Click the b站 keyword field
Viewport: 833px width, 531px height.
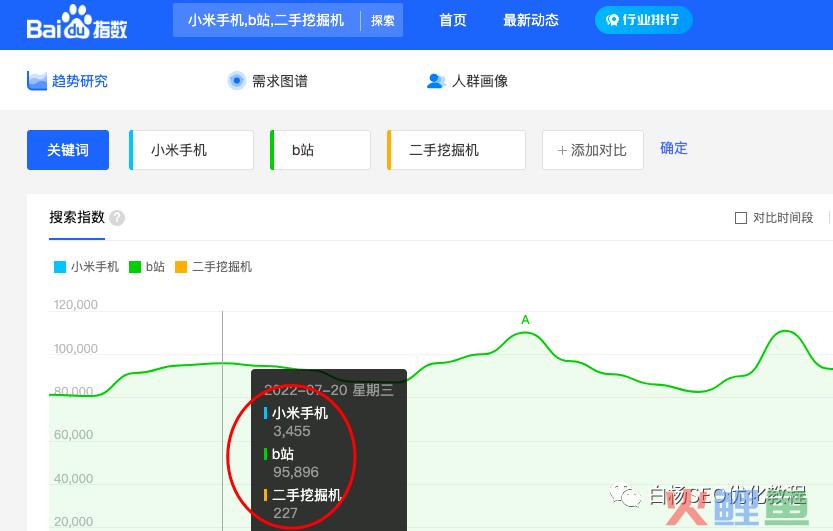320,150
